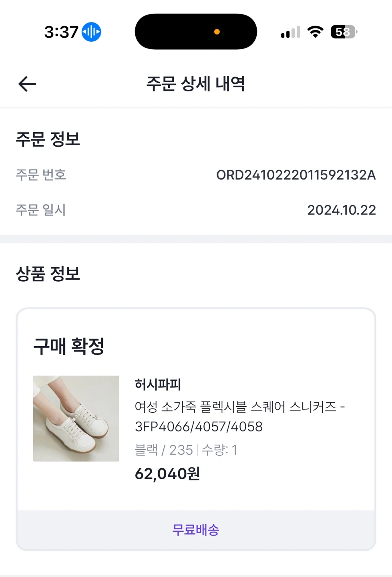
Task: Tap the 구매 확정 status heading
Action: (x=68, y=346)
